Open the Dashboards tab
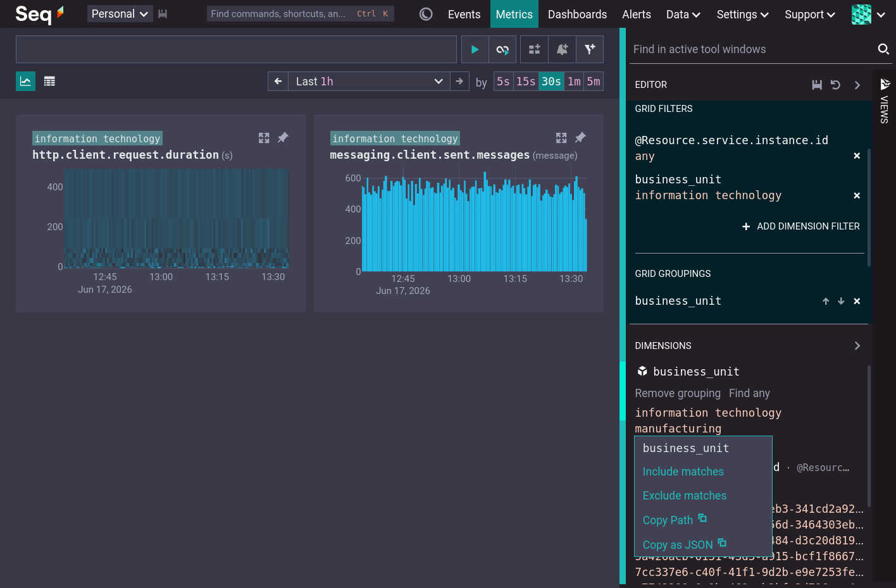The width and height of the screenshot is (896, 588). [577, 14]
